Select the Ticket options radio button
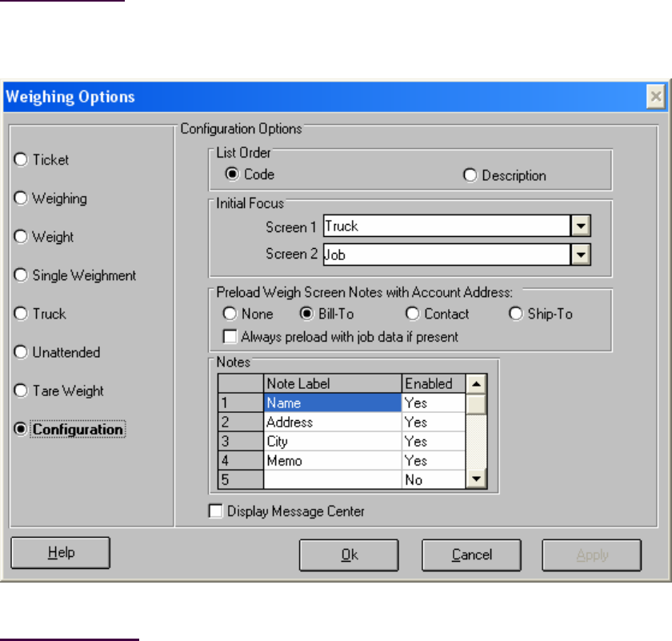 (22, 160)
